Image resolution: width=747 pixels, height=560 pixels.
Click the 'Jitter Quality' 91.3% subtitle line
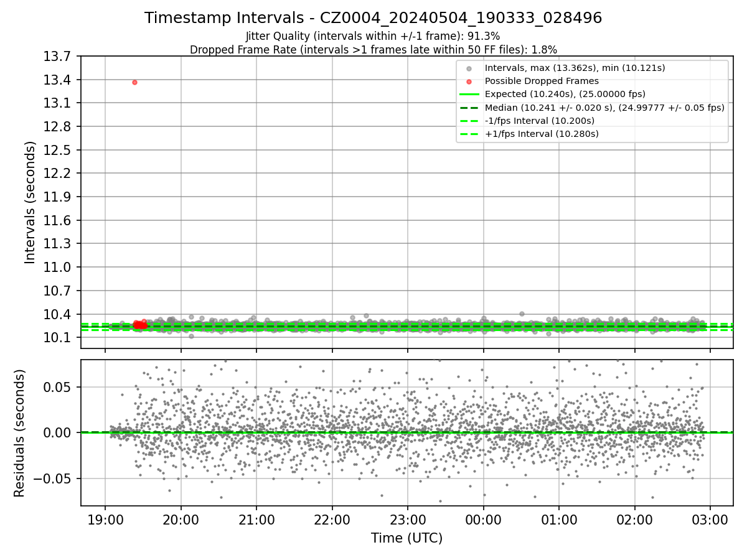coord(373,36)
